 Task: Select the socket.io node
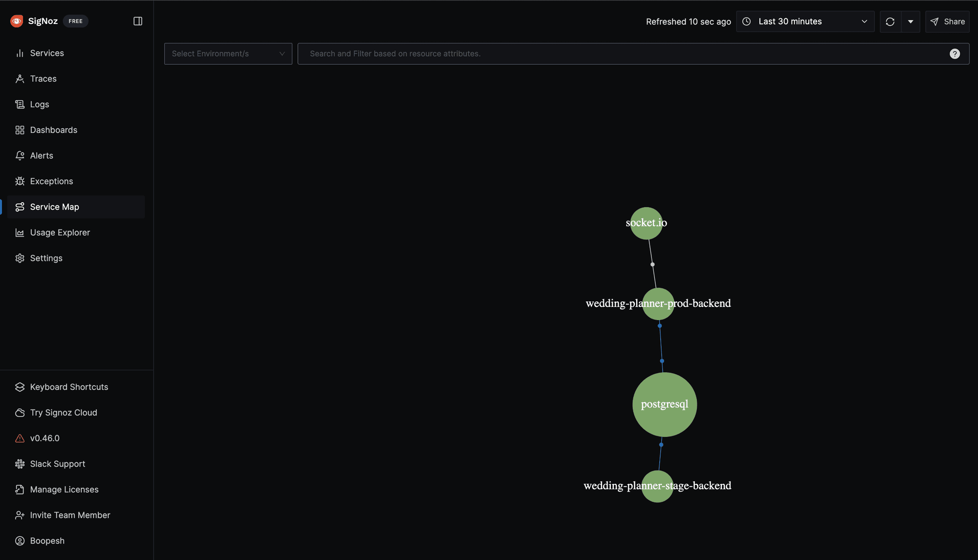pos(646,223)
